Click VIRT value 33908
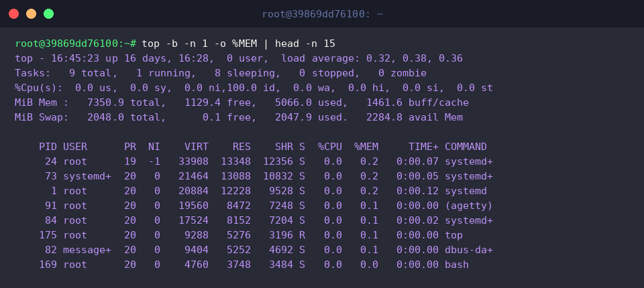The image size is (644, 288). tap(193, 161)
